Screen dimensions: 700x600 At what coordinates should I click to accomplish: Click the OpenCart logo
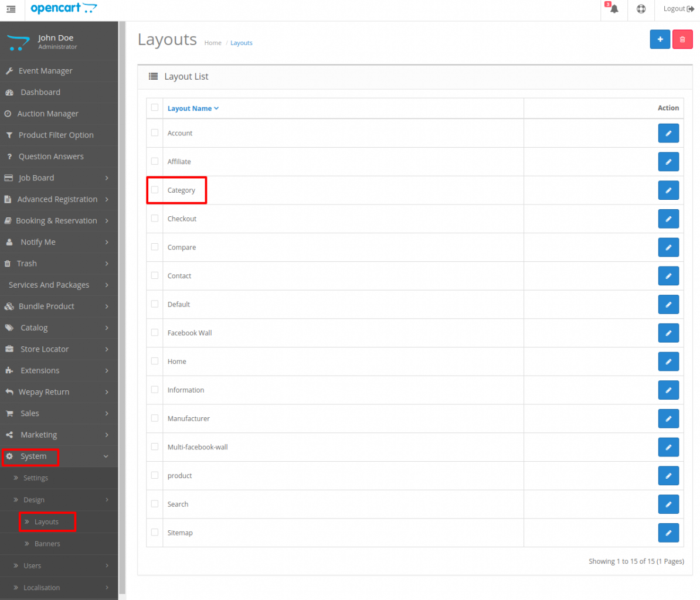point(64,8)
